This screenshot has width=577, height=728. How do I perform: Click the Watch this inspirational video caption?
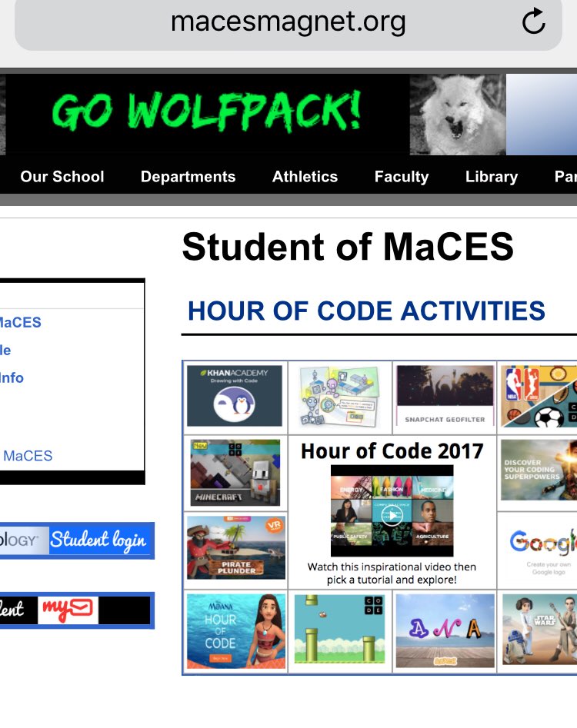(x=392, y=573)
